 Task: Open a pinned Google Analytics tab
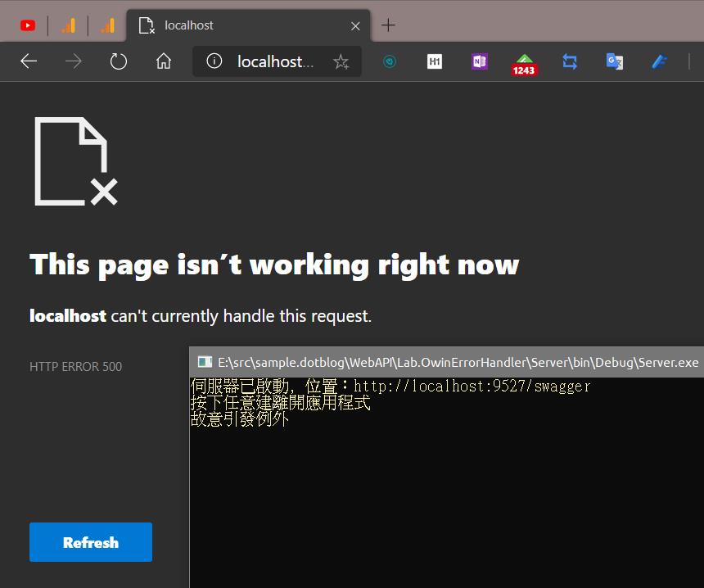point(70,25)
